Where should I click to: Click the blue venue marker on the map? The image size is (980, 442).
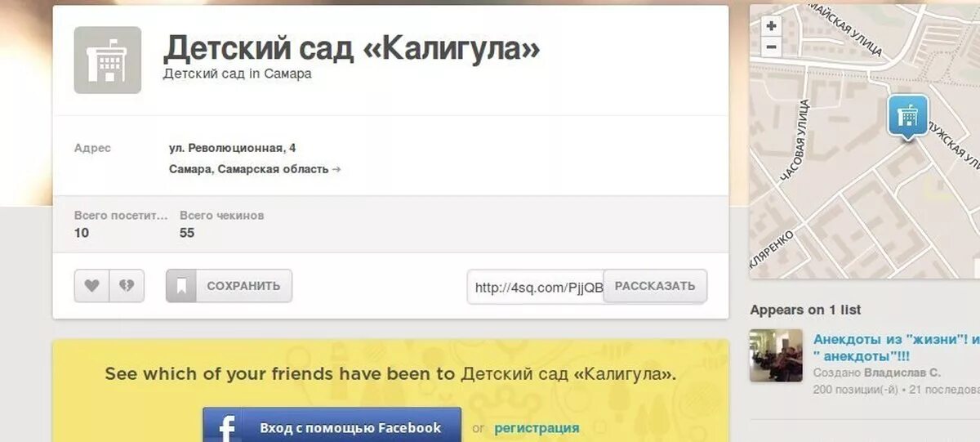click(908, 117)
